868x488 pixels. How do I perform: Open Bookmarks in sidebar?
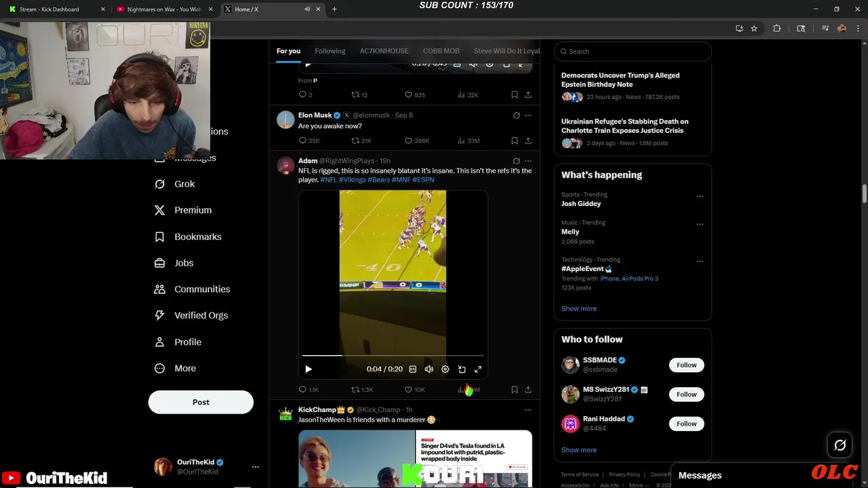click(x=188, y=237)
